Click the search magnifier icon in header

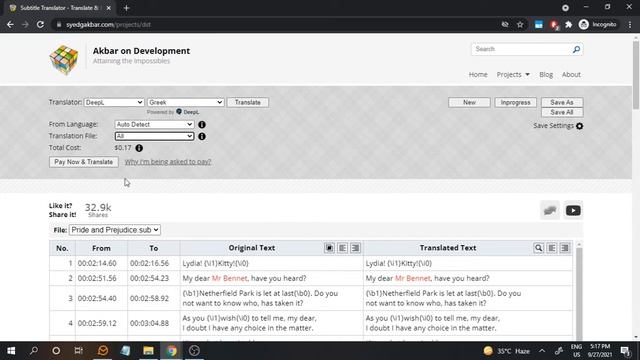pyautogui.click(x=576, y=49)
